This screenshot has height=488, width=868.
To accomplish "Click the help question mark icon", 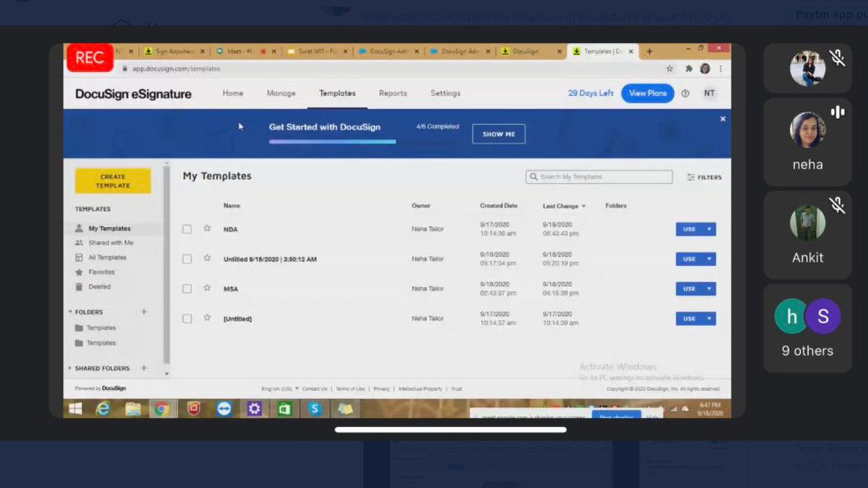I will point(685,93).
